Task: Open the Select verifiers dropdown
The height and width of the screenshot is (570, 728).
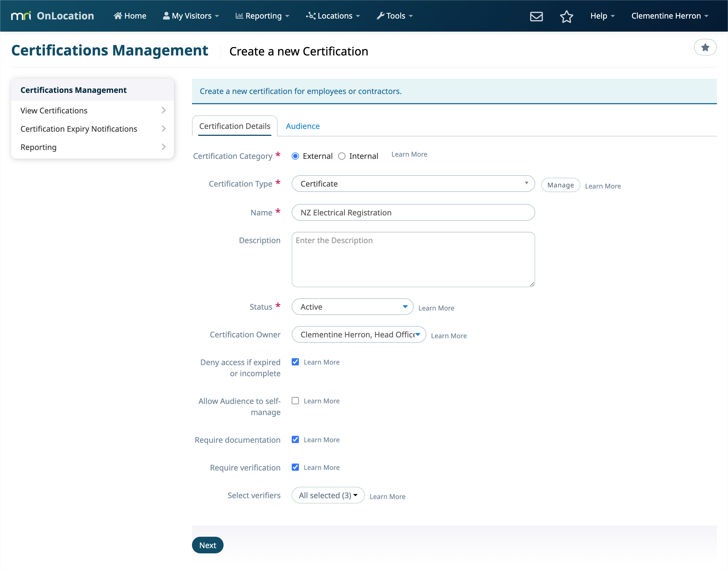Action: click(x=328, y=495)
